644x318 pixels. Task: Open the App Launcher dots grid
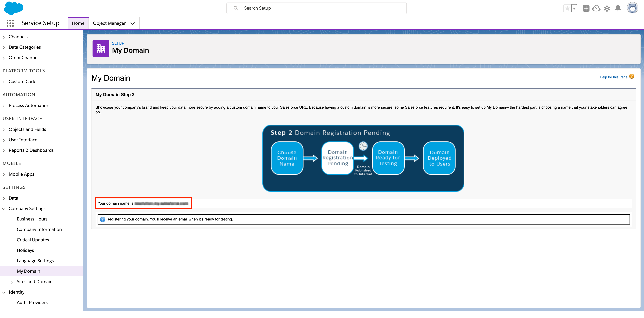pos(10,23)
